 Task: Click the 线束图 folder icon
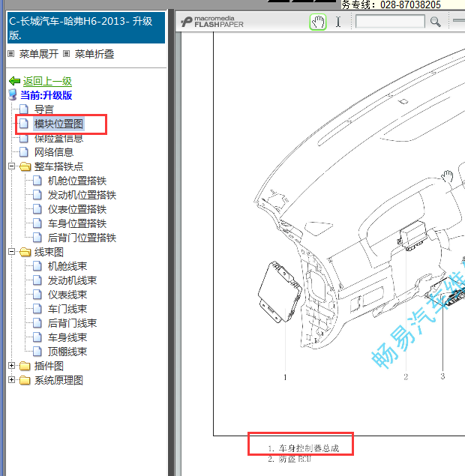pos(25,252)
